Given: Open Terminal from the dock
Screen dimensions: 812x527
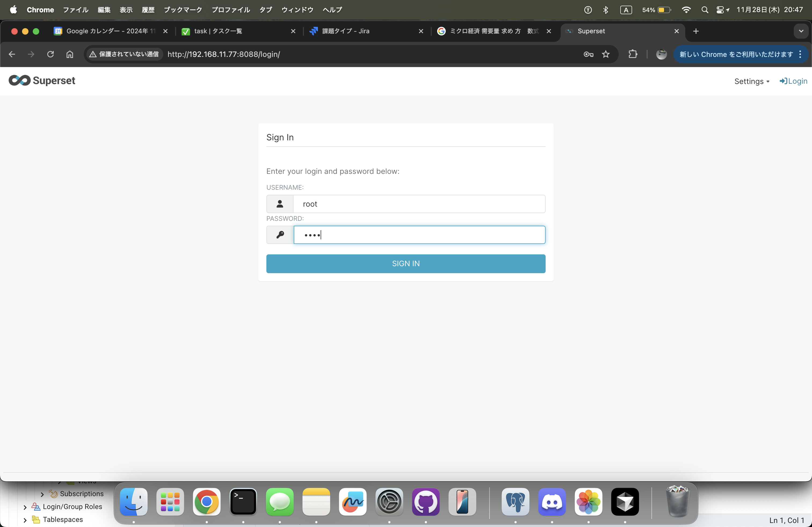Looking at the screenshot, I should (243, 502).
